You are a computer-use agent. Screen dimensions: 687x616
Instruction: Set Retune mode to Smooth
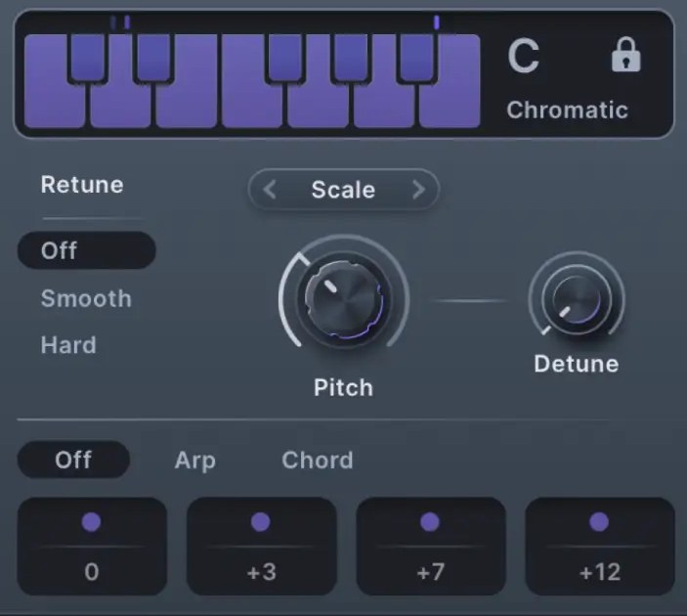coord(86,298)
